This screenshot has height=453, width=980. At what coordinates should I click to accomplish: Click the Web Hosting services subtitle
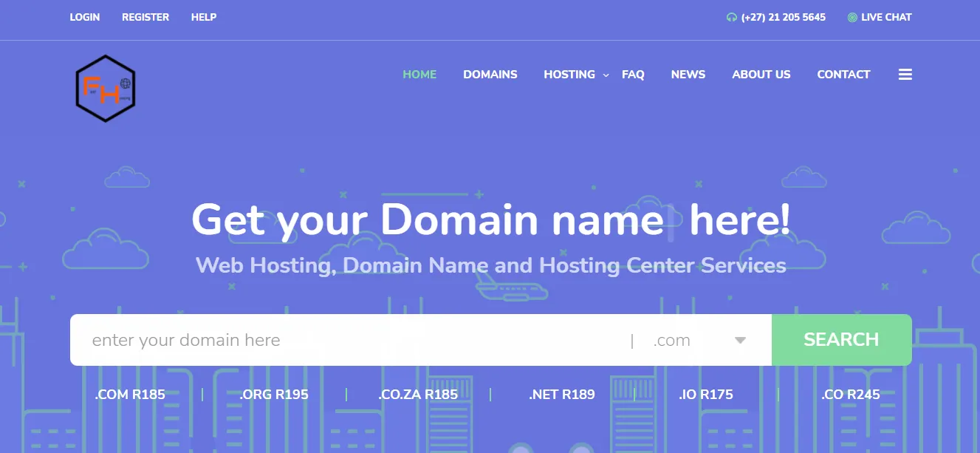point(490,265)
